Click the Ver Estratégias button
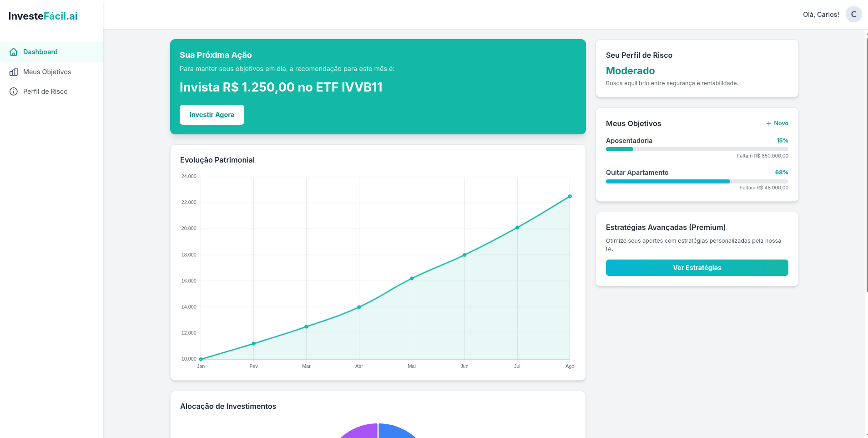This screenshot has width=868, height=438. point(696,268)
